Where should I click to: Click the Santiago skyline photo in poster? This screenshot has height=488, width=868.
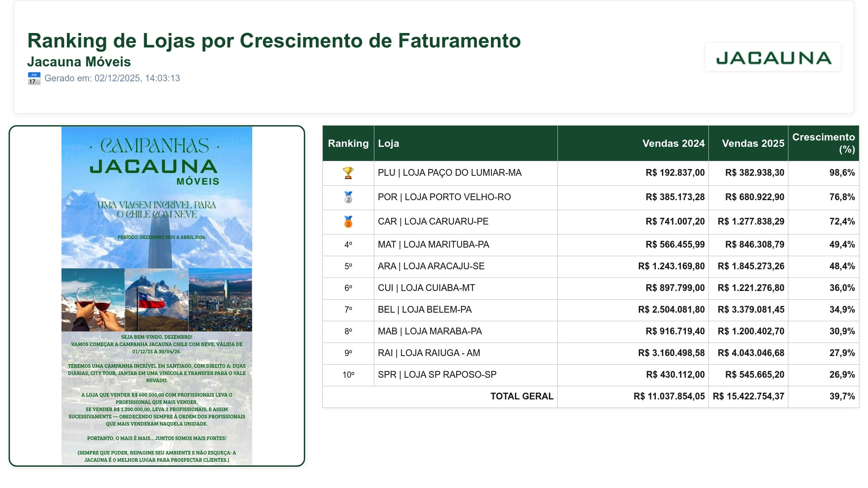tap(220, 300)
